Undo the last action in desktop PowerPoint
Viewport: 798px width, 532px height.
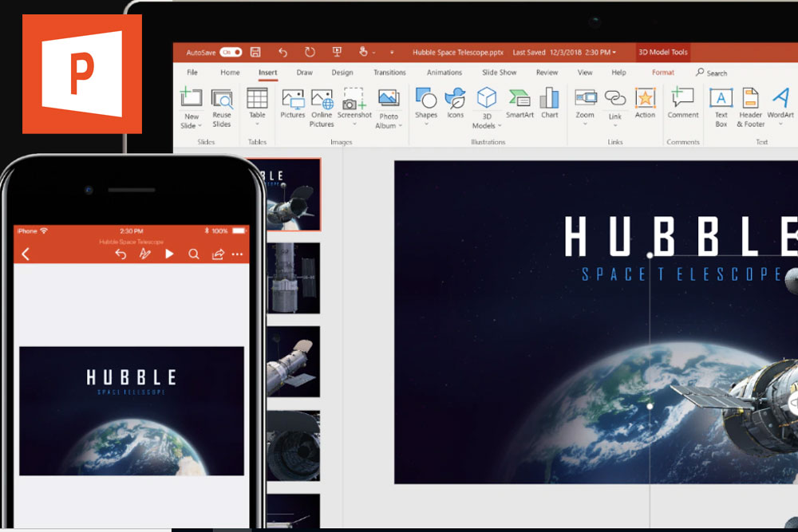283,52
